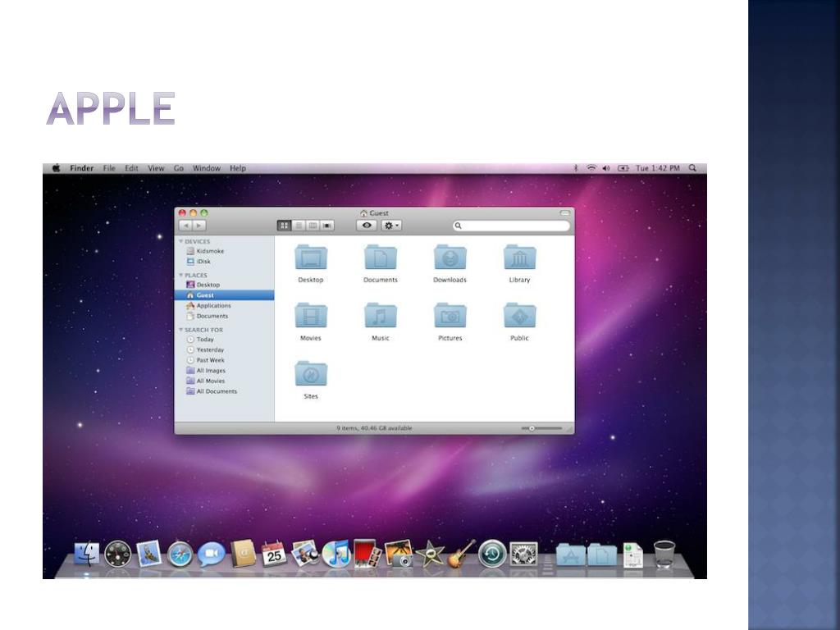Open iCal calendar showing 25

pyautogui.click(x=274, y=555)
